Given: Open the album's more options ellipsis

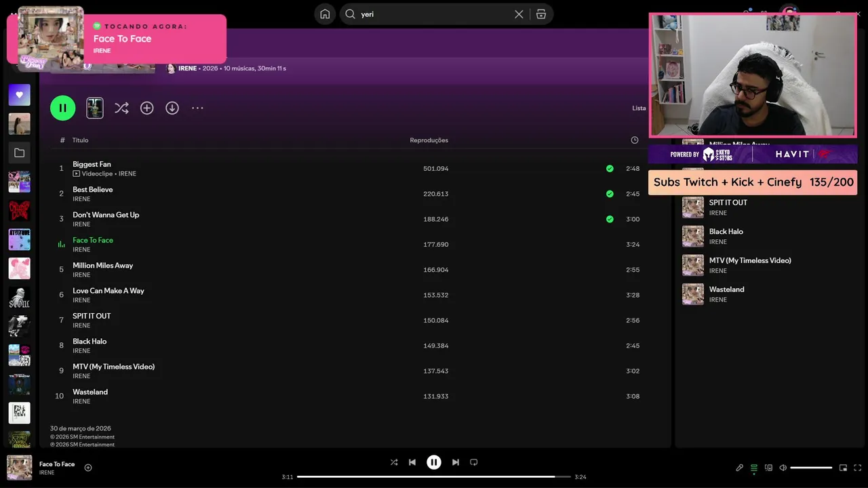Looking at the screenshot, I should tap(197, 108).
